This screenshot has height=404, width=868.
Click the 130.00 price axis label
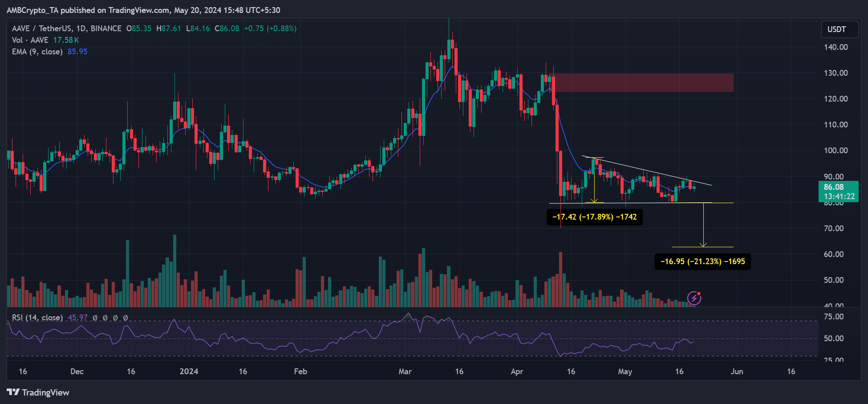click(836, 73)
